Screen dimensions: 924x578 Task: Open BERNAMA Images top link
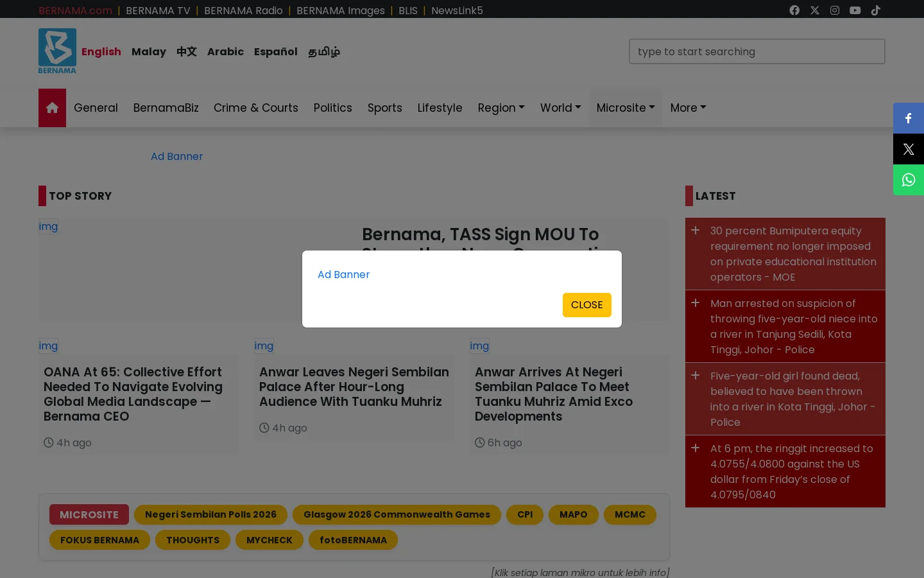coord(341,10)
